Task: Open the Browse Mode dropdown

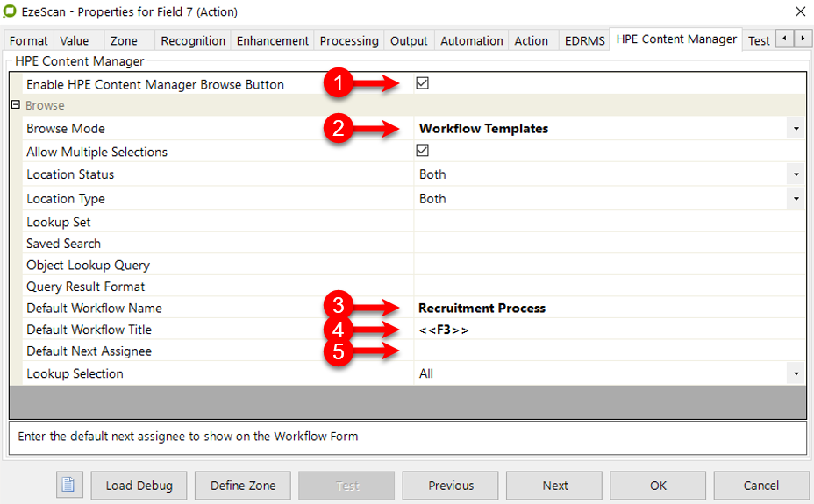Action: pos(796,129)
